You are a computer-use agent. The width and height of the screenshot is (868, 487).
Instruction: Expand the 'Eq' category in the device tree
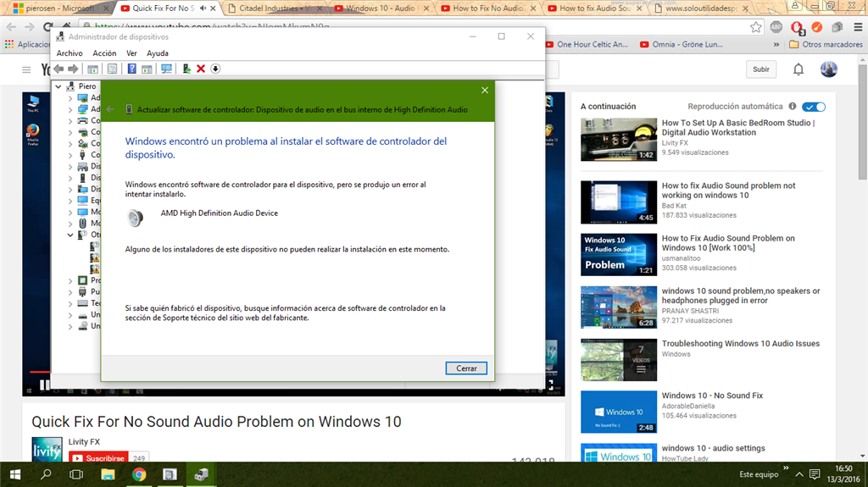pos(70,201)
